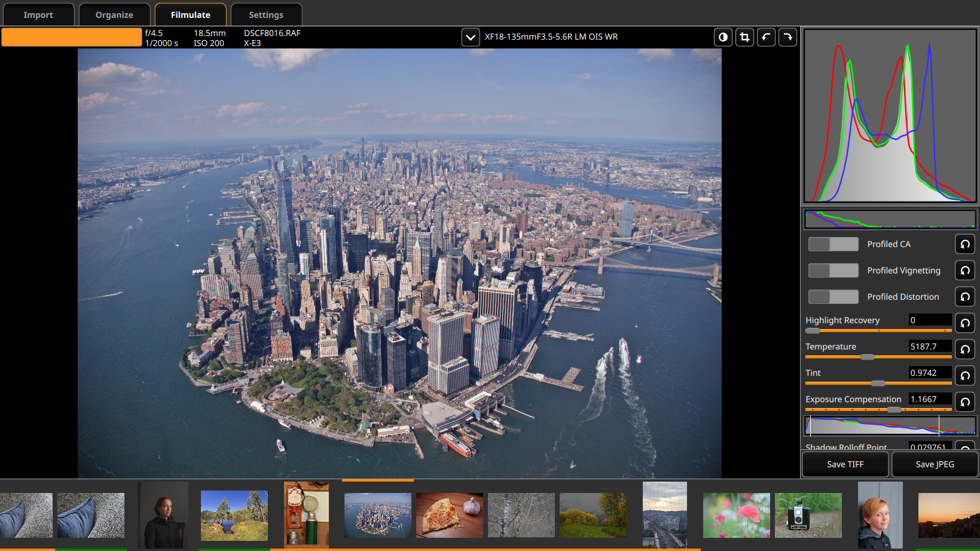Image resolution: width=980 pixels, height=551 pixels.
Task: Reset Temperature value
Action: pos(964,349)
